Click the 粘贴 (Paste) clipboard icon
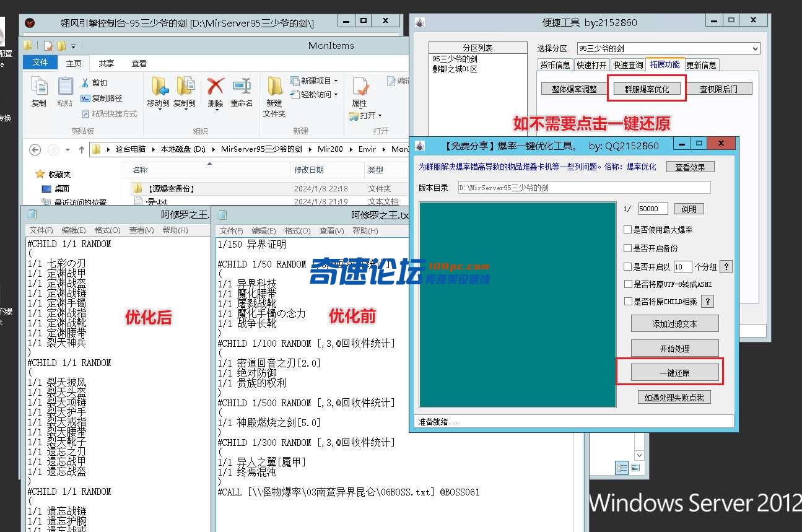The image size is (802, 532). 65,87
